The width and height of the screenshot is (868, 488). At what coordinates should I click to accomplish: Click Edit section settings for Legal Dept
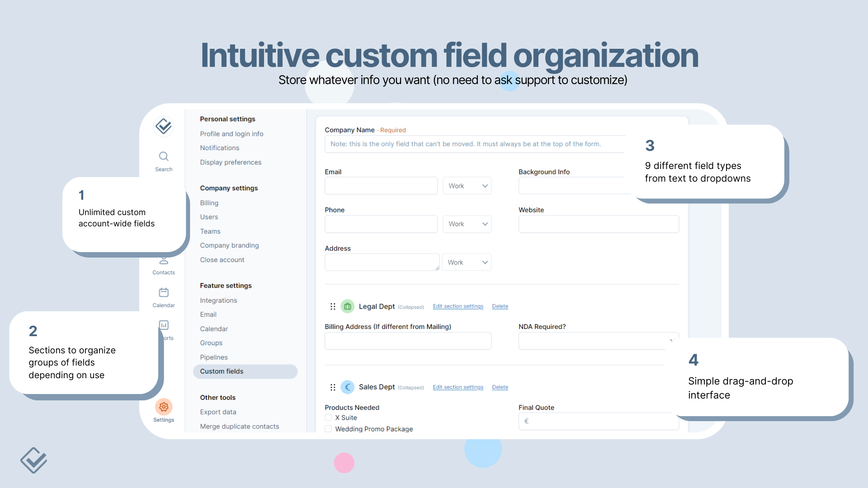[458, 306]
